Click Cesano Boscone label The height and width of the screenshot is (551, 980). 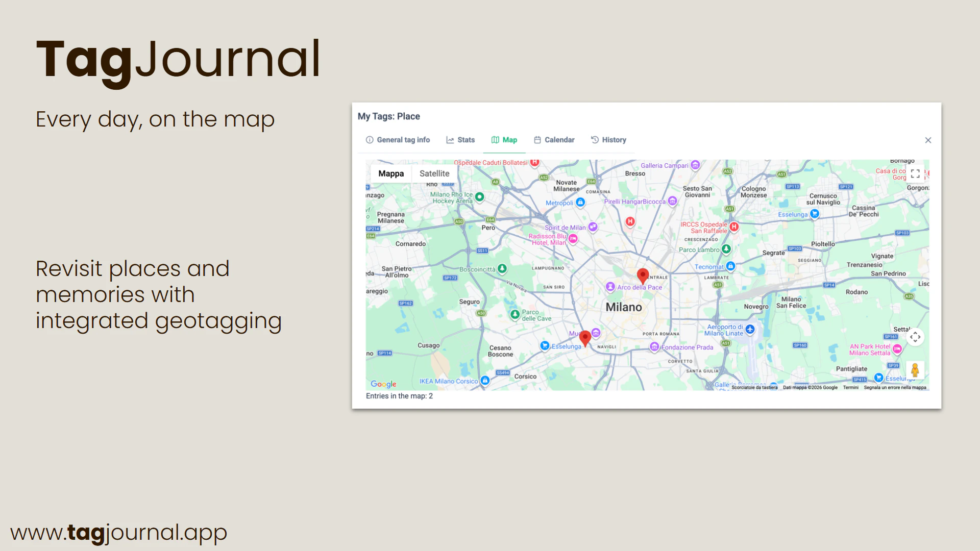[x=500, y=351]
